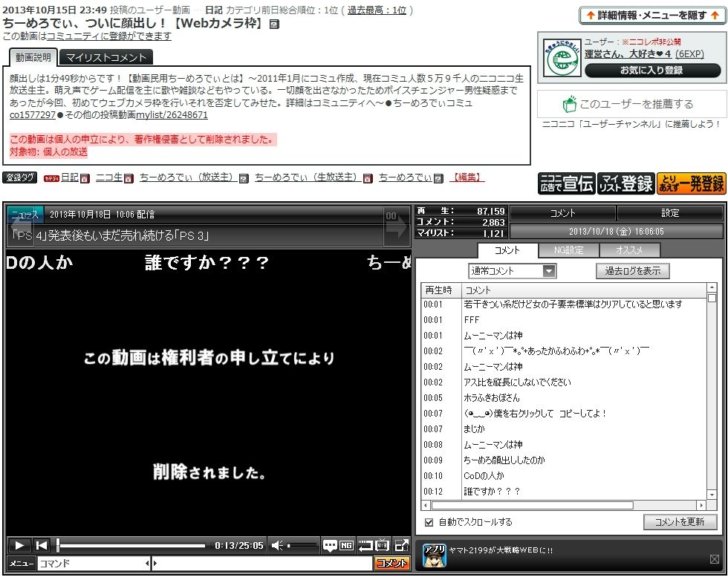This screenshot has height=580, width=728.
Task: Open the 過去最高：1位 link
Action: (x=377, y=10)
